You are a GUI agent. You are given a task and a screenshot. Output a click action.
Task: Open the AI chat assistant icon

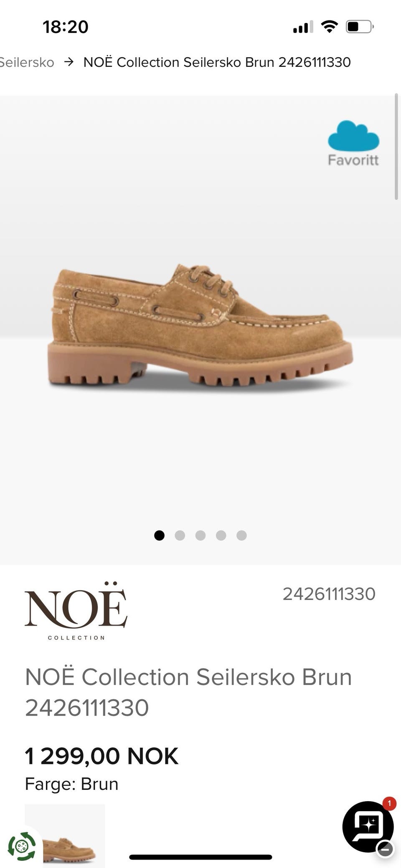[x=368, y=826]
